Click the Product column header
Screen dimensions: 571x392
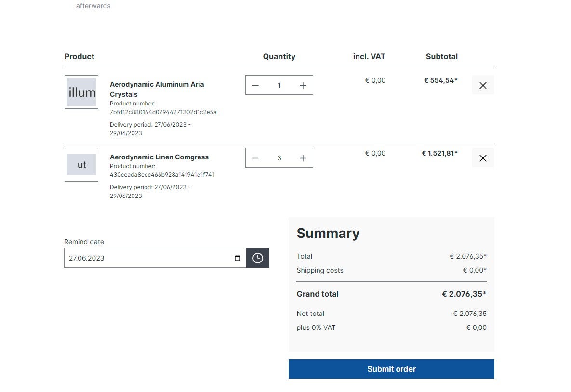(80, 56)
